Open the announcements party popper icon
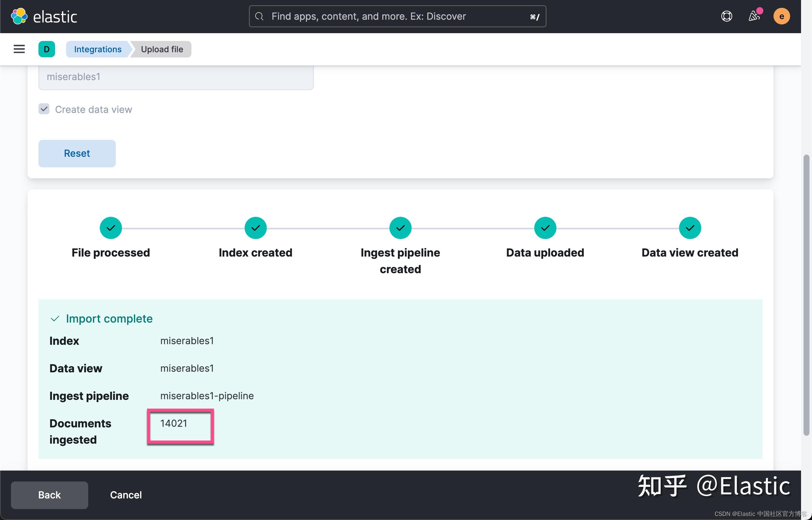812x520 pixels. (754, 16)
